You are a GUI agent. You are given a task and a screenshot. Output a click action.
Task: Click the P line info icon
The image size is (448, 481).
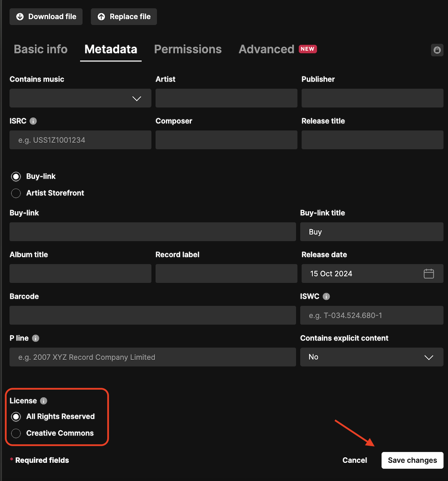pos(36,338)
